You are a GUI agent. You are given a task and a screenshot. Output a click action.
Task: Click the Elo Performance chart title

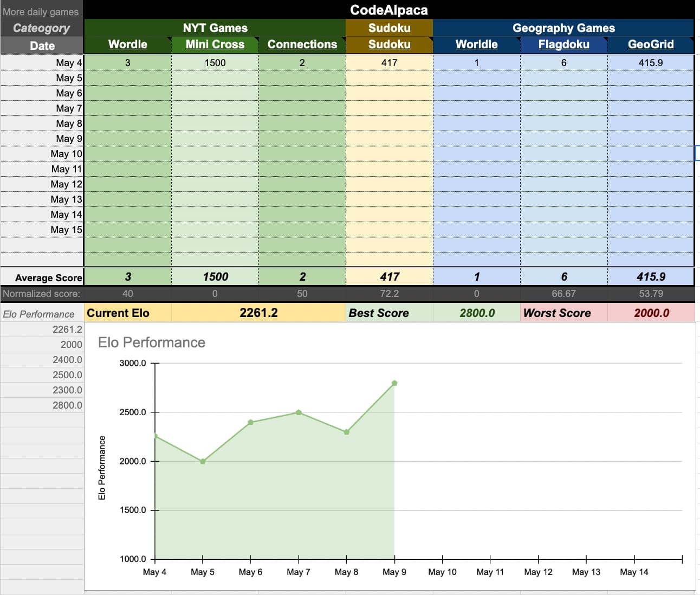[152, 342]
